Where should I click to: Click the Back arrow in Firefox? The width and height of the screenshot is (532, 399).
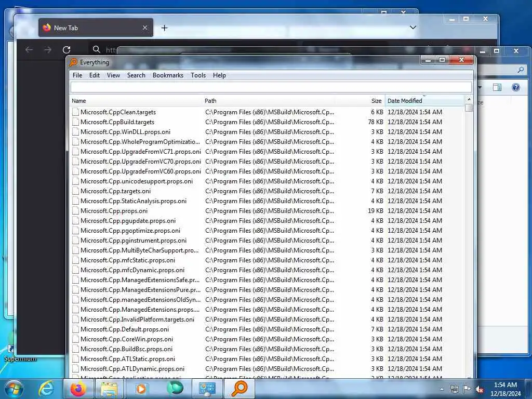pos(29,50)
